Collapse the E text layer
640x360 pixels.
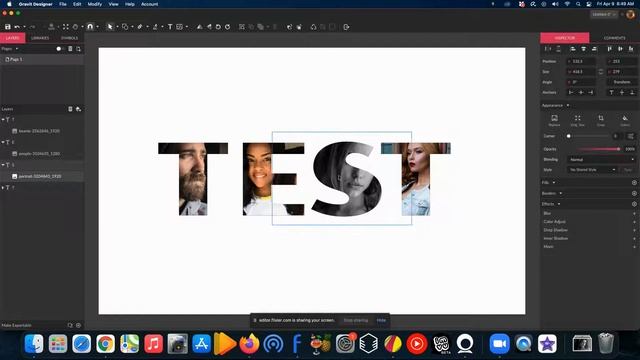click(3, 142)
